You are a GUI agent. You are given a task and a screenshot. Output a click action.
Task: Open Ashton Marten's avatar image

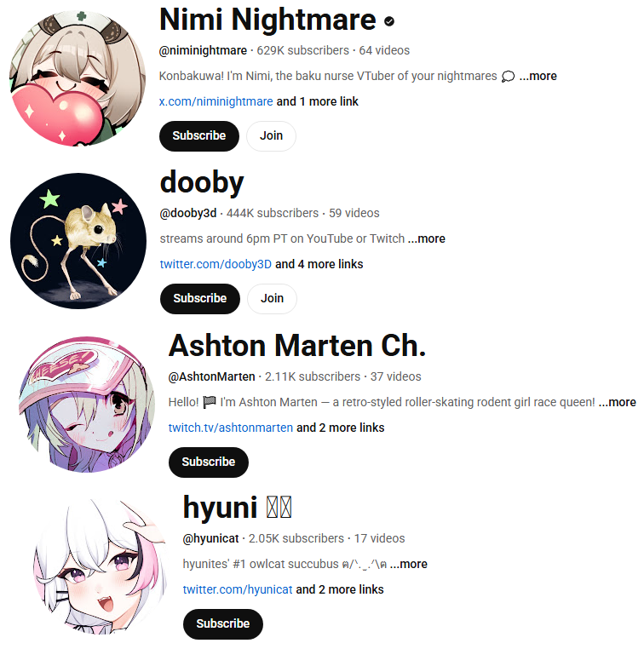[x=87, y=405]
